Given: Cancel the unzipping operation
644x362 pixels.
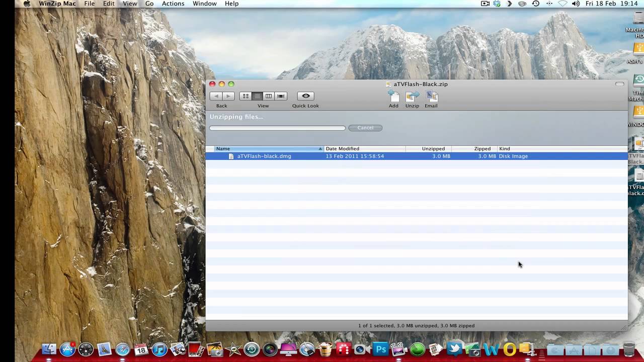Looking at the screenshot, I should click(365, 128).
